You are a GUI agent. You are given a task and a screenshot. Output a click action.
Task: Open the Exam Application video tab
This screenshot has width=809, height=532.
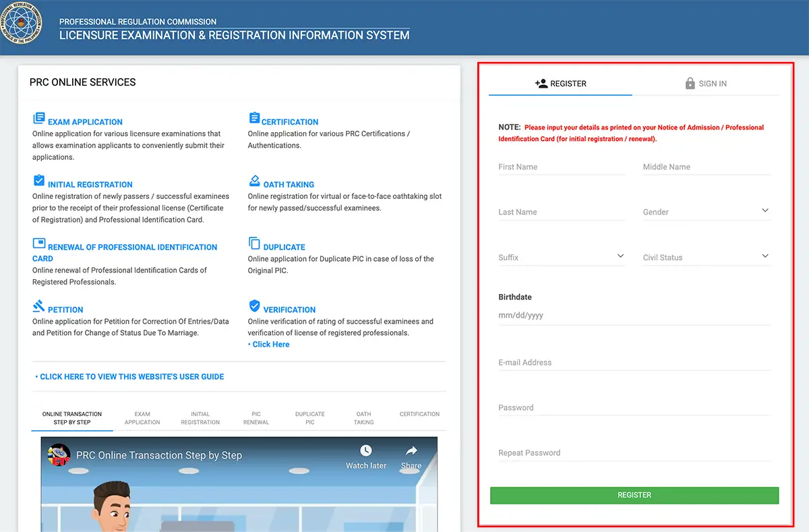click(142, 418)
